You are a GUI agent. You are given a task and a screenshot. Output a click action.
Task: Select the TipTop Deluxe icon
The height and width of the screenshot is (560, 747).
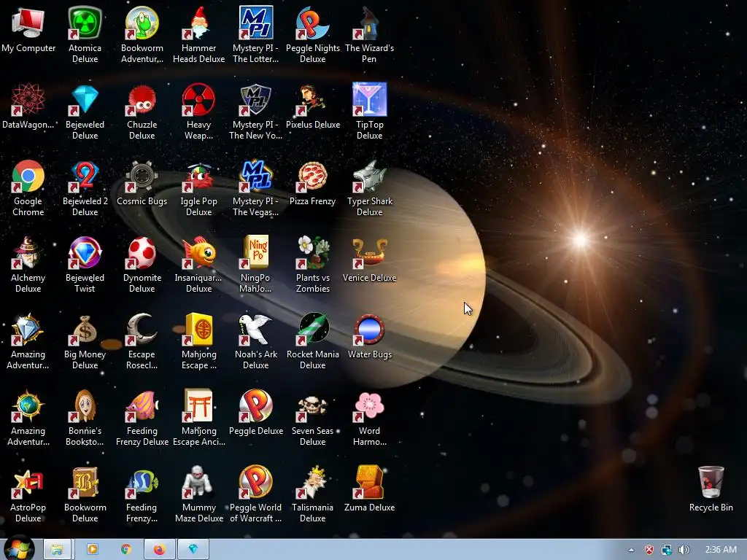coord(369,99)
